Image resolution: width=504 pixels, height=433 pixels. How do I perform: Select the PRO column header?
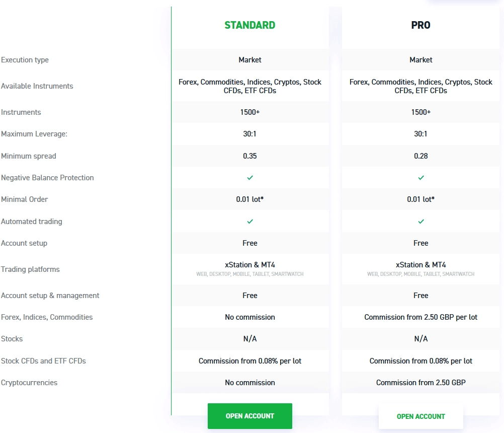[421, 25]
